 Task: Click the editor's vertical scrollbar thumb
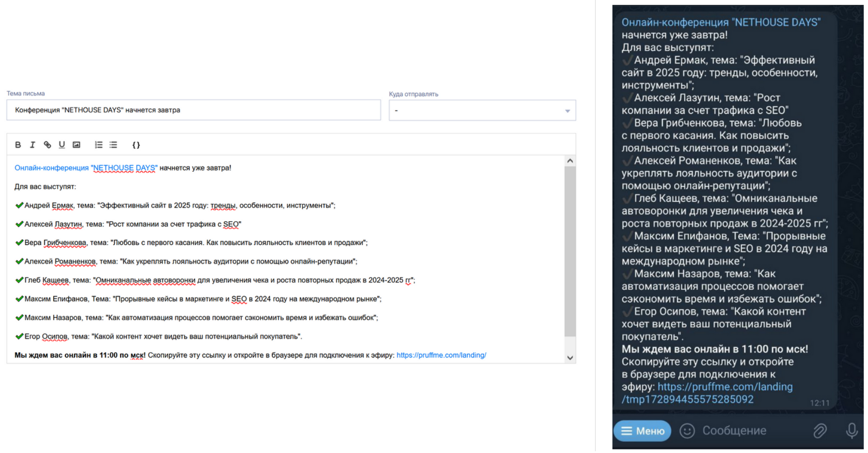point(570,251)
